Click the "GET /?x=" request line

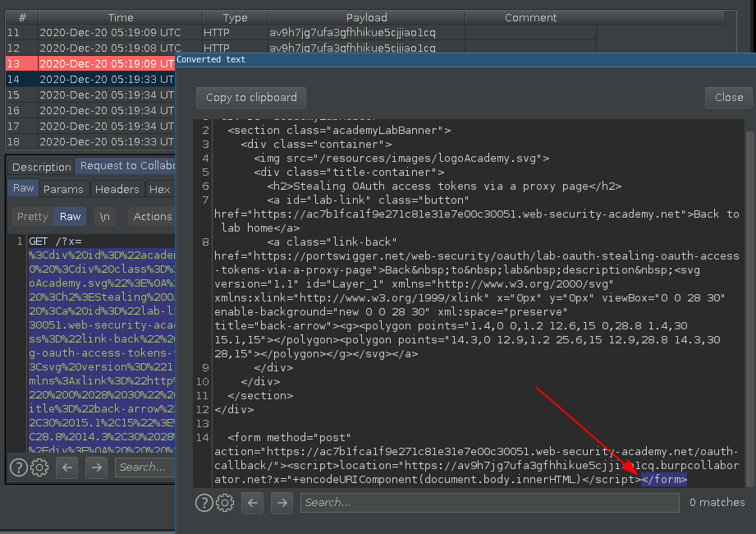click(56, 242)
